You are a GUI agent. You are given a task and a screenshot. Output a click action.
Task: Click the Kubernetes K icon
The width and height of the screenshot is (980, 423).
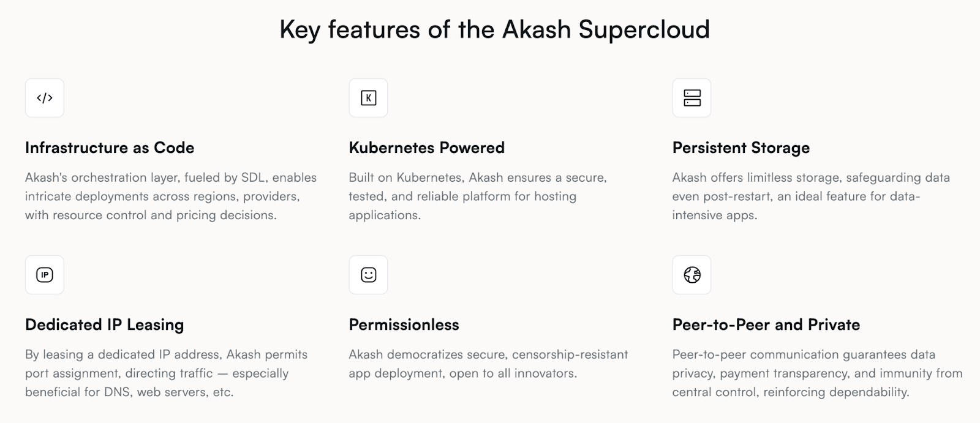tap(368, 98)
